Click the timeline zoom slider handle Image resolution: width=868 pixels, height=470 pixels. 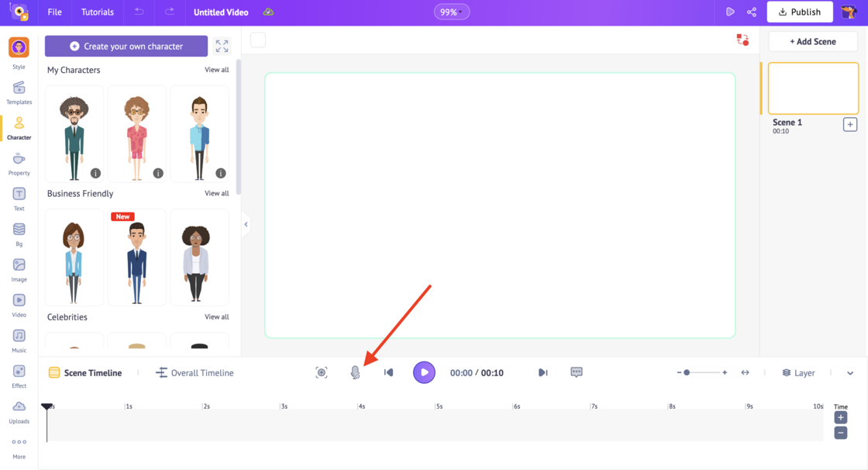[687, 373]
